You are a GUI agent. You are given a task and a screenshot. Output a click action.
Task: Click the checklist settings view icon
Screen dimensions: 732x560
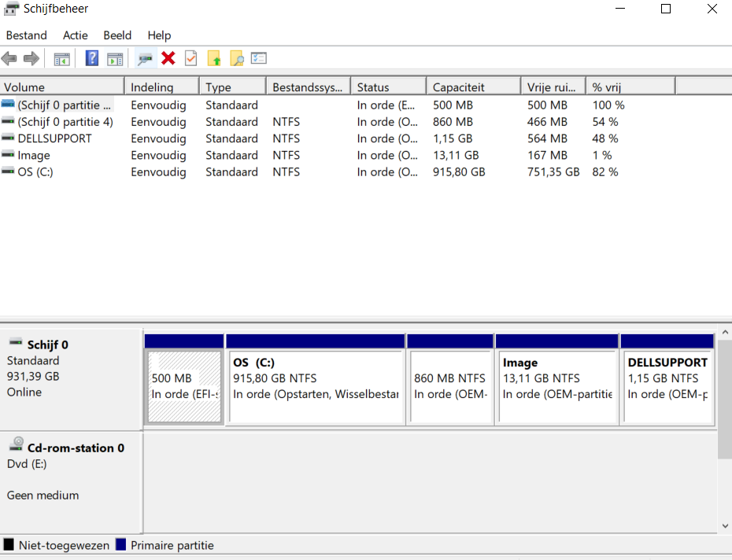tap(259, 58)
